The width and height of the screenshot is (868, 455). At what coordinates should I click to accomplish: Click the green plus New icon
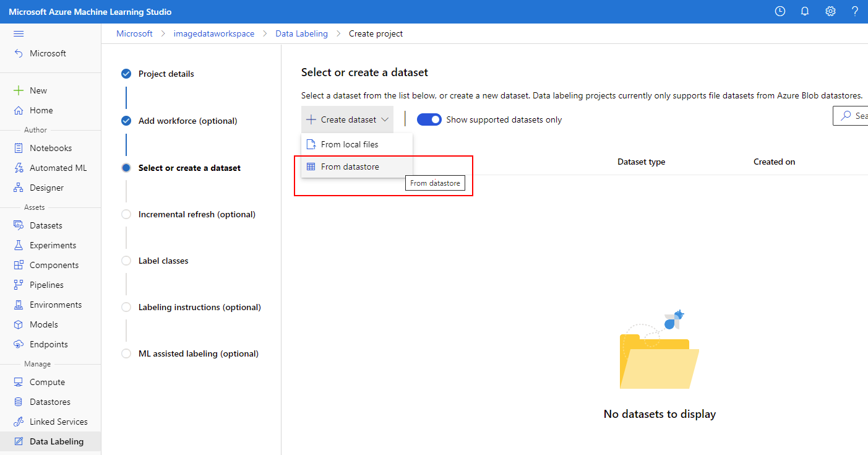click(x=19, y=90)
